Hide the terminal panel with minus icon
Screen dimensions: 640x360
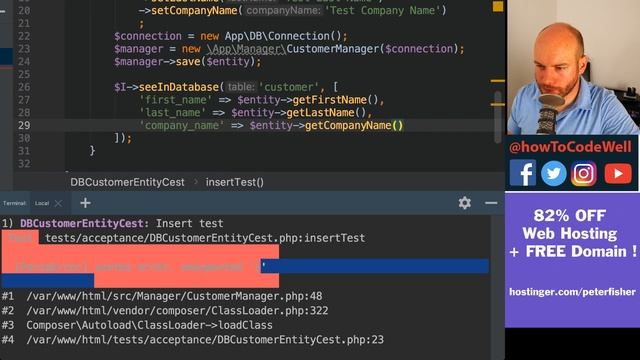[x=491, y=203]
